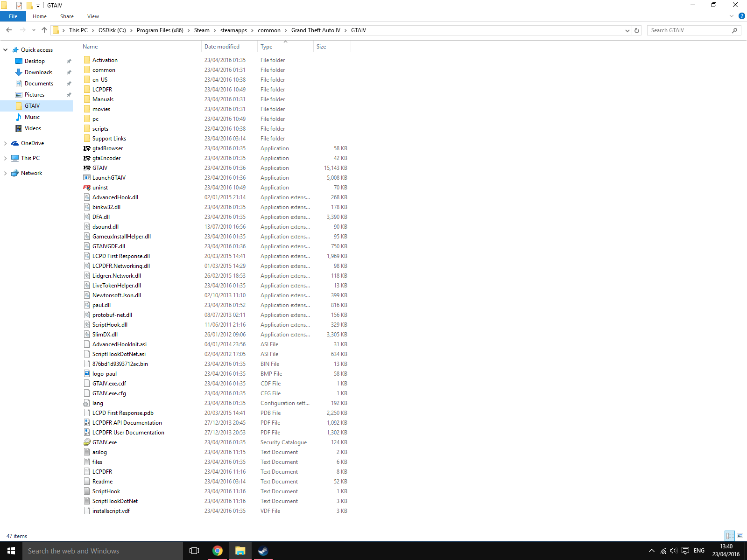The image size is (747, 560).
Task: Switch to Large icons view layout
Action: pyautogui.click(x=740, y=536)
